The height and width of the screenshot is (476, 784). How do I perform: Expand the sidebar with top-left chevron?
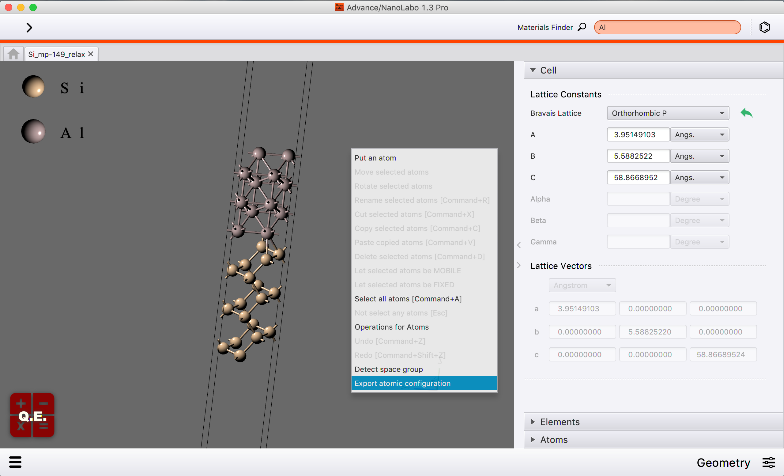click(x=29, y=28)
